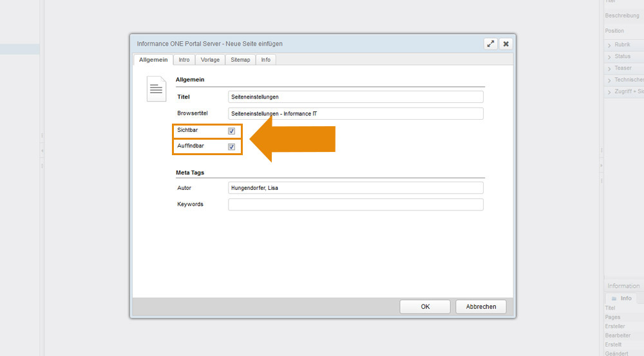The width and height of the screenshot is (644, 356).
Task: Expand the Rubrik section in the side panel
Action: [624, 45]
